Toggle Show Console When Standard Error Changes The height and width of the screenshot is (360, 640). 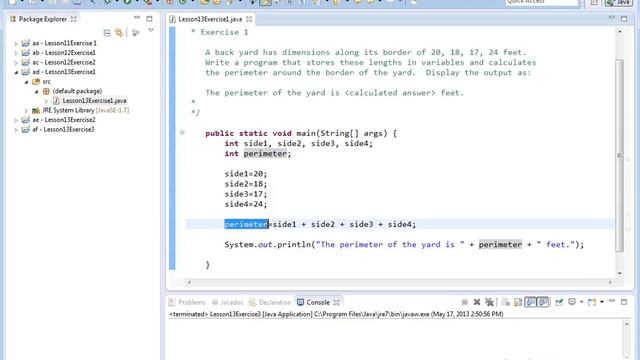tap(543, 302)
